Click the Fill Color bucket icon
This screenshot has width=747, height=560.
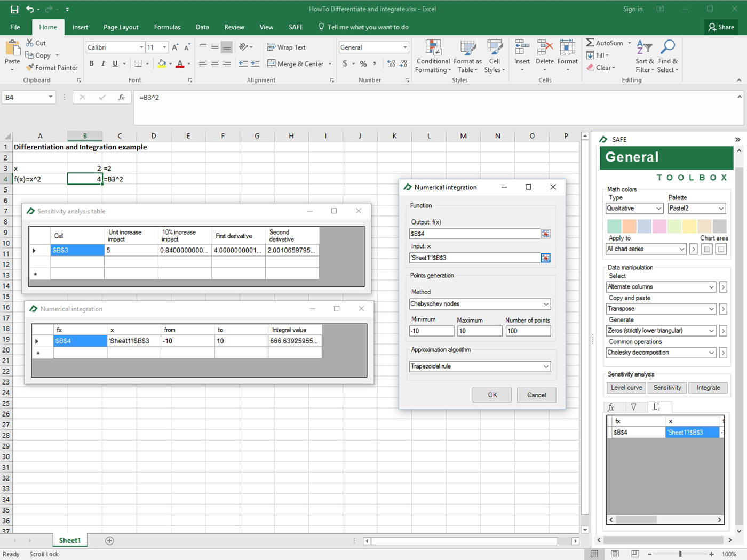[x=162, y=63]
